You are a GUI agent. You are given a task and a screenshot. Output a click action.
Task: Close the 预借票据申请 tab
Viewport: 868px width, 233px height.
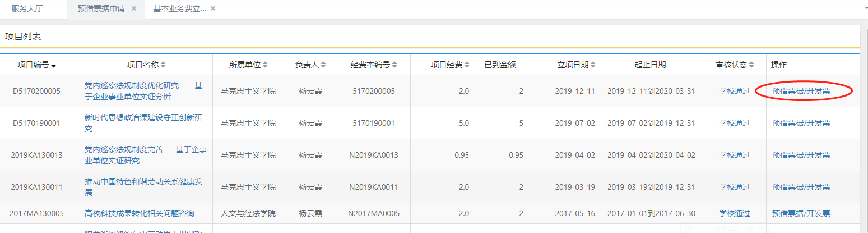tap(133, 8)
